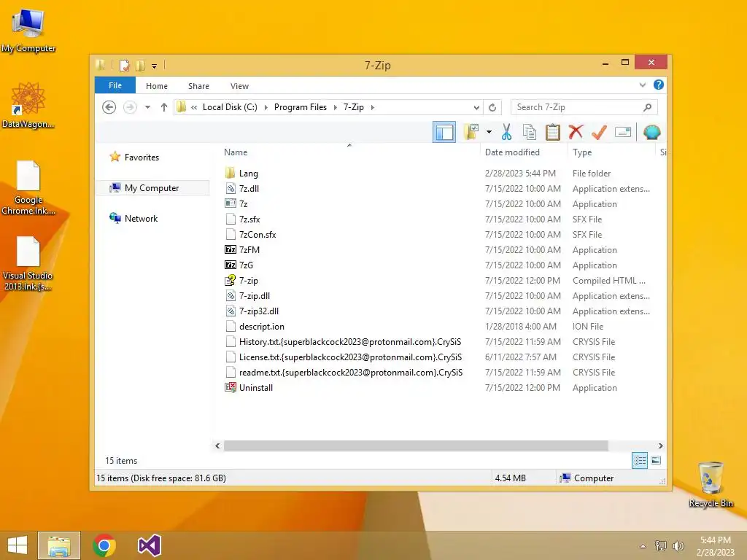Click quick access Properties icon in title bar
Image resolution: width=747 pixels, height=560 pixels.
tap(124, 65)
